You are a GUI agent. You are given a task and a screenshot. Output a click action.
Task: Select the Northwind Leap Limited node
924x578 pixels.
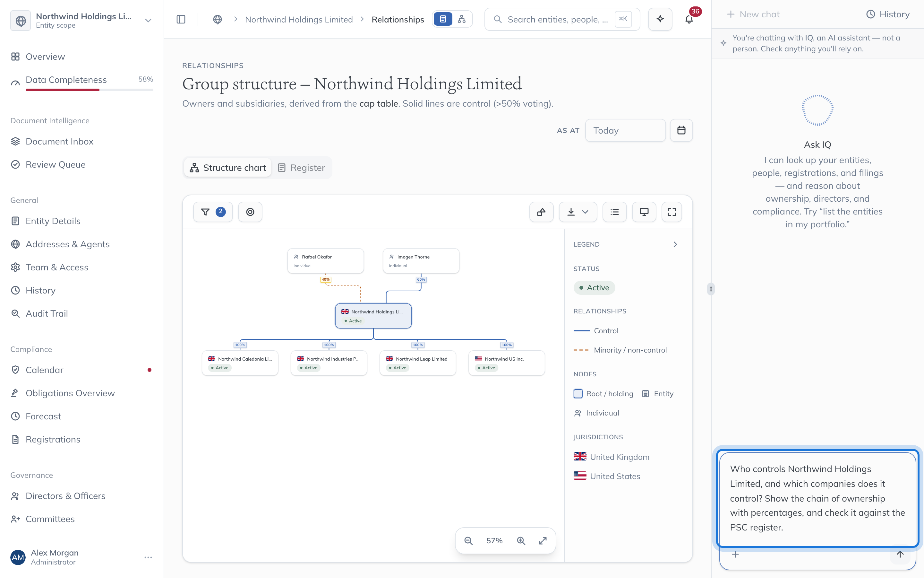pos(418,363)
